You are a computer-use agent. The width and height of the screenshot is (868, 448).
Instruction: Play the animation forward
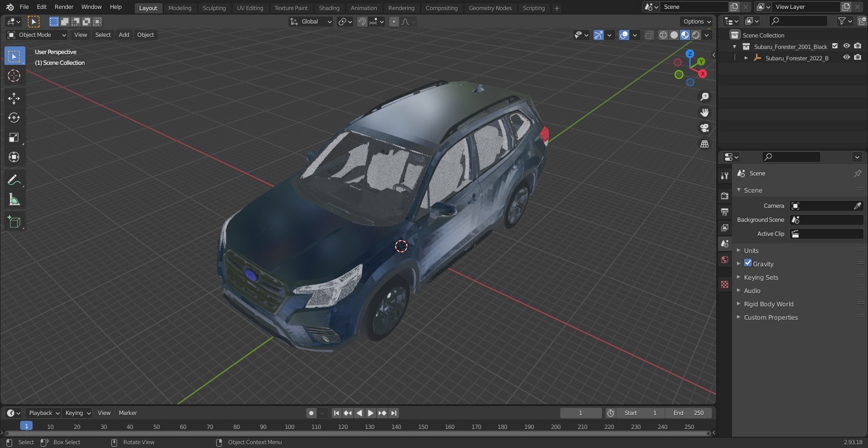(x=370, y=413)
